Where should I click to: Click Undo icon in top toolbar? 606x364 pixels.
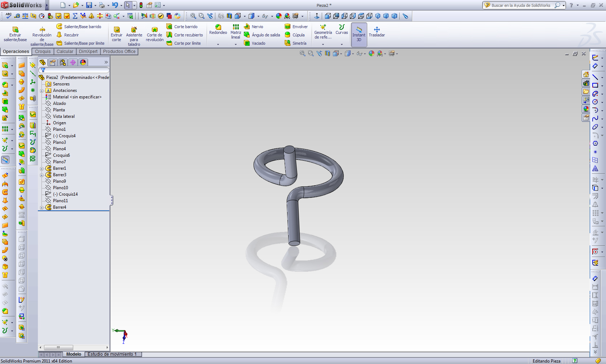coord(115,5)
